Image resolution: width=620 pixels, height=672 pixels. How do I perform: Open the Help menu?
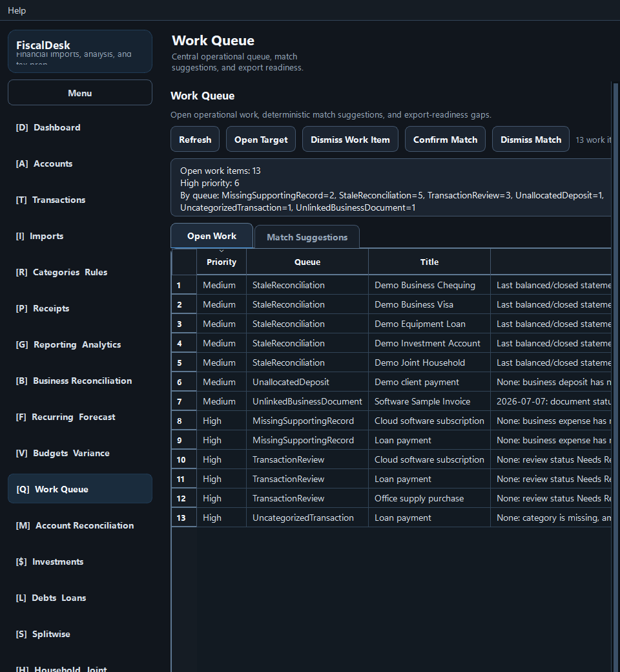click(x=17, y=10)
